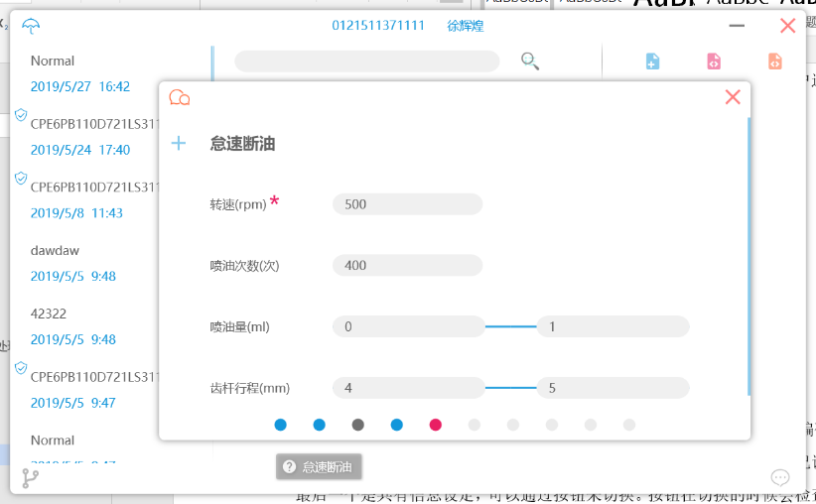Click the search magnifier icon

(530, 61)
